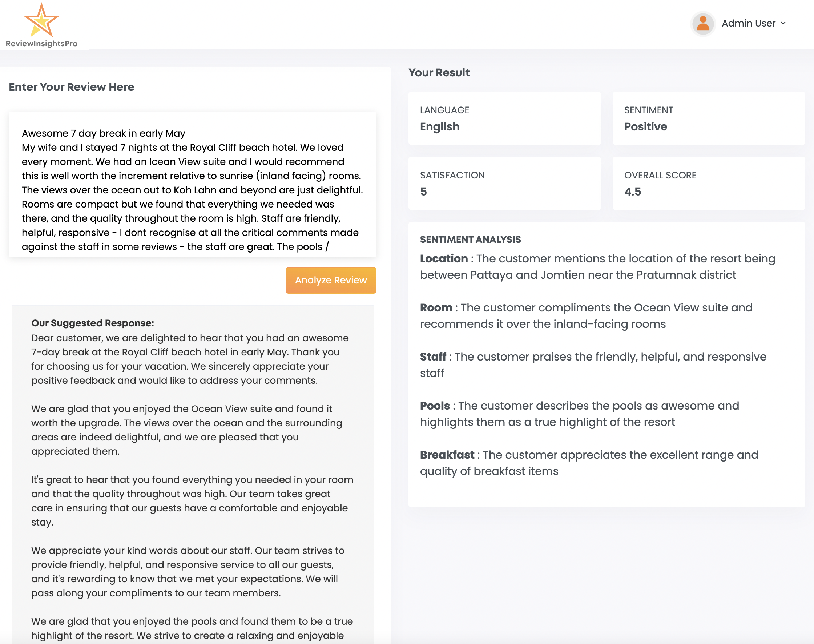Screen dimensions: 814x644
Task: Click the orange user avatar icon
Action: coord(702,23)
